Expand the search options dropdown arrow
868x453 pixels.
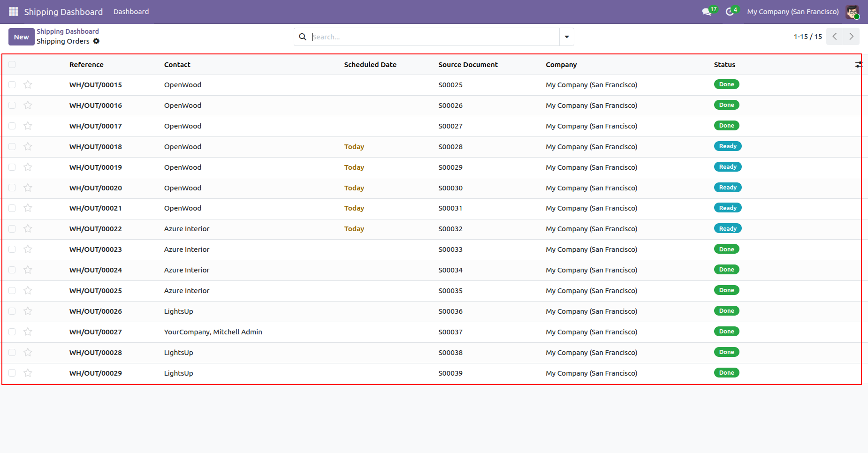click(567, 37)
